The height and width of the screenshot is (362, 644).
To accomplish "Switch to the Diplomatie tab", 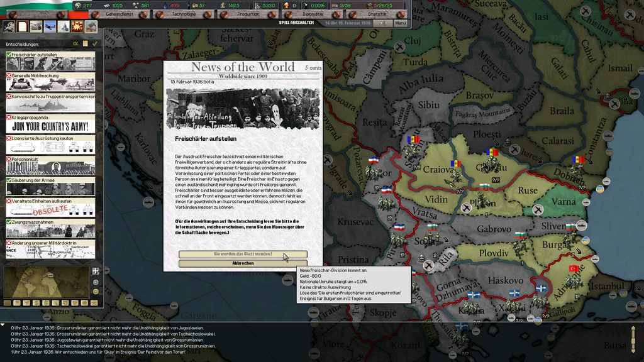I will pyautogui.click(x=313, y=14).
